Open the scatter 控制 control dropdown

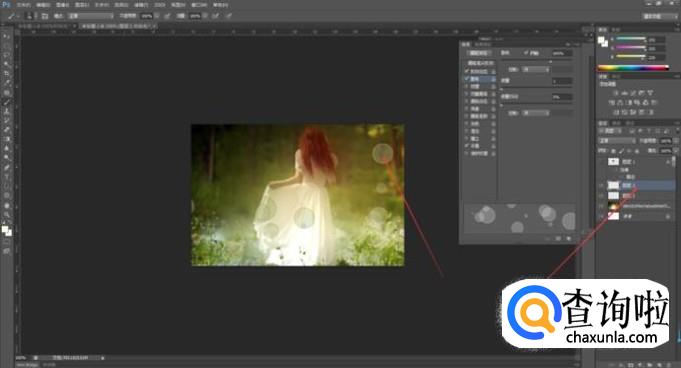point(536,70)
